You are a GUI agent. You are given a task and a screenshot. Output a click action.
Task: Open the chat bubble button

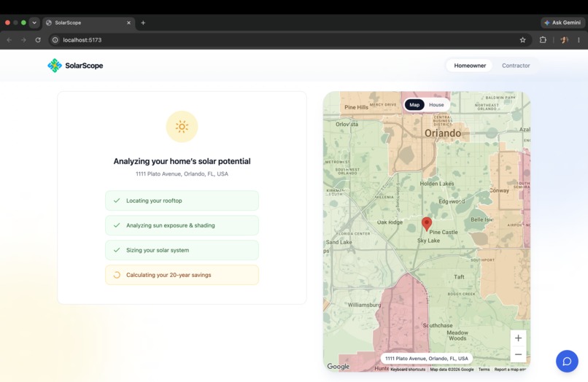[x=567, y=361]
